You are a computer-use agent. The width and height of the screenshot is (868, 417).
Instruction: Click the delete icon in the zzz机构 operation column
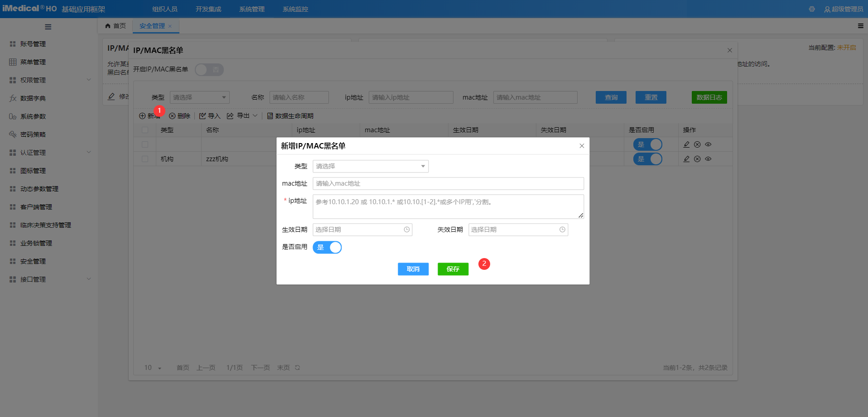click(x=697, y=159)
